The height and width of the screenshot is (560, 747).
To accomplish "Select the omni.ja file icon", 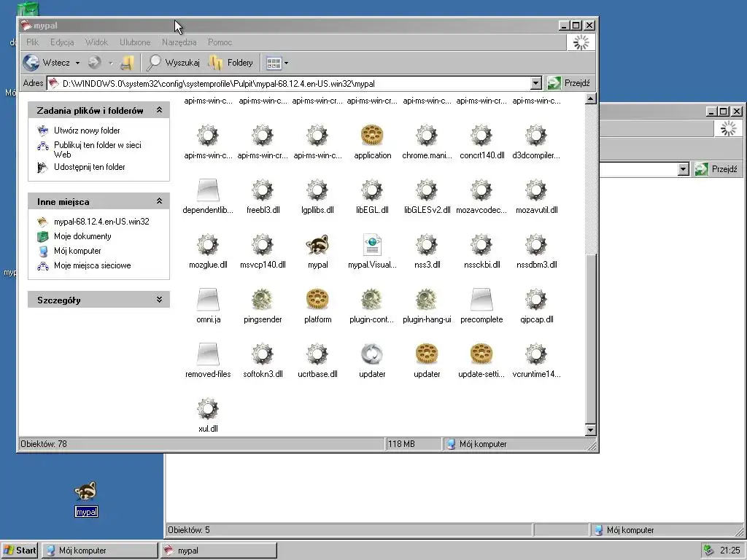I will pyautogui.click(x=208, y=300).
